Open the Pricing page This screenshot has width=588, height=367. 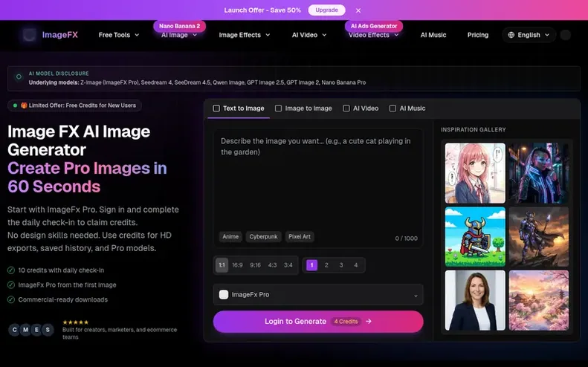coord(478,35)
